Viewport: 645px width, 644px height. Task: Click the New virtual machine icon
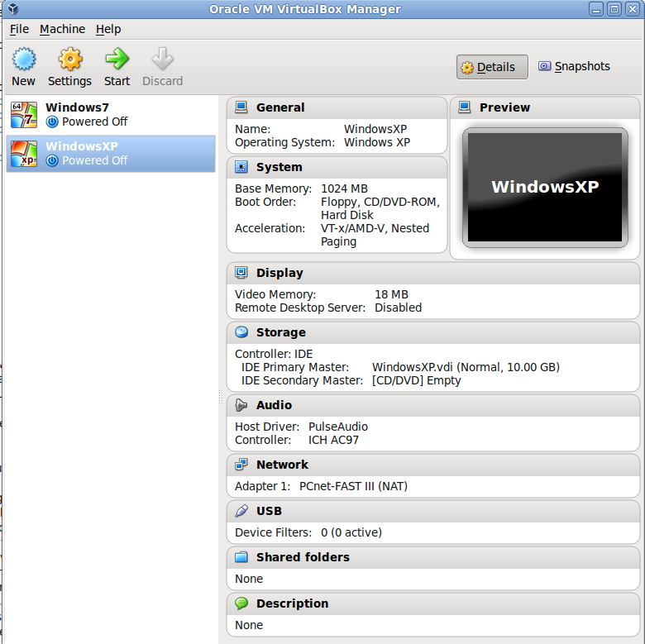coord(24,60)
